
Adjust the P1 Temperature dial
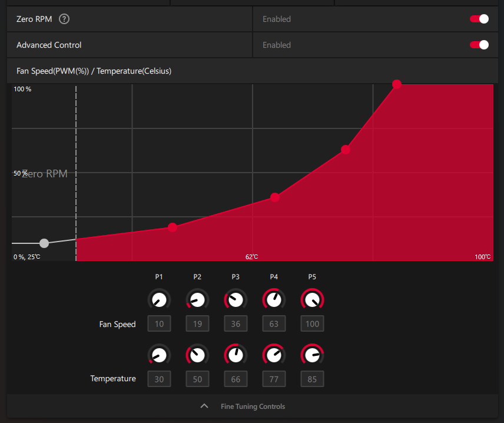point(159,355)
